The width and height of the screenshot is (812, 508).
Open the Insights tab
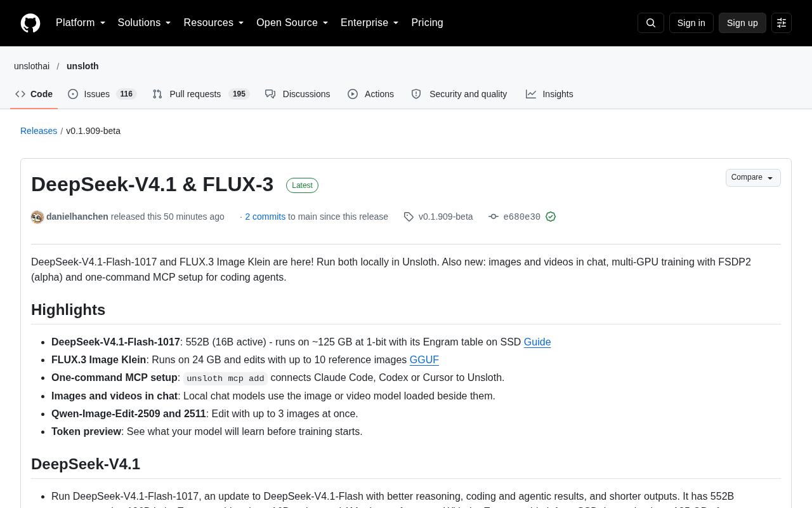549,94
